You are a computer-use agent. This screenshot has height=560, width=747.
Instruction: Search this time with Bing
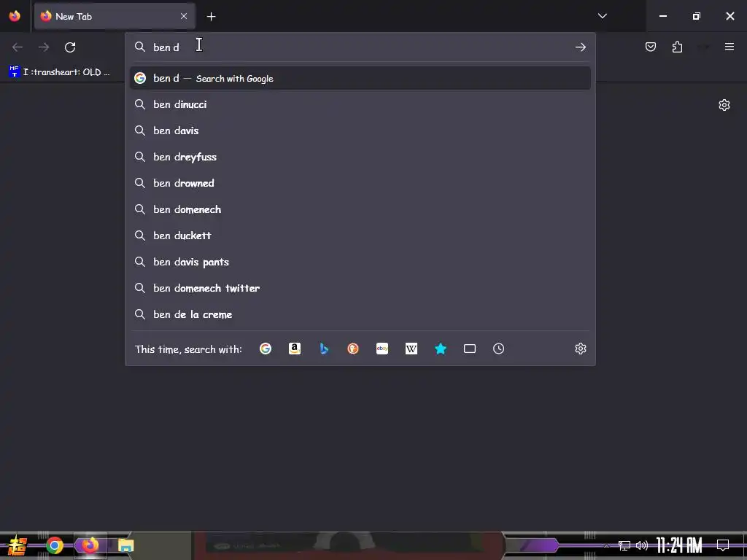click(324, 349)
